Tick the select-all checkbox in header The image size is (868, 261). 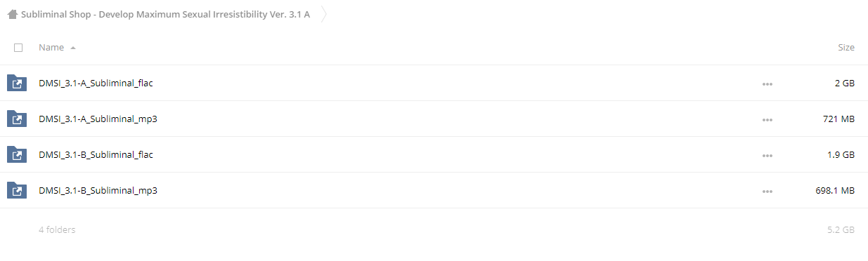click(18, 48)
